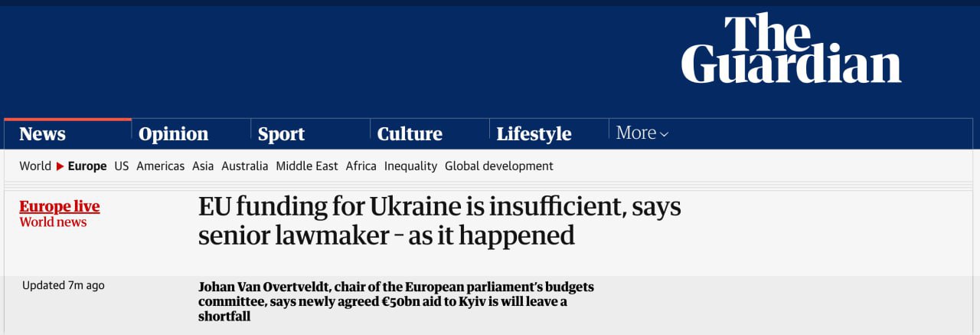The image size is (980, 335).
Task: Open the World news label link
Action: [54, 222]
